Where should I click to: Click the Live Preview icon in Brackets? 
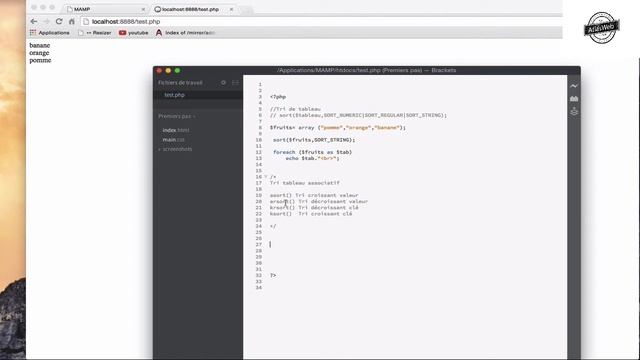point(574,86)
